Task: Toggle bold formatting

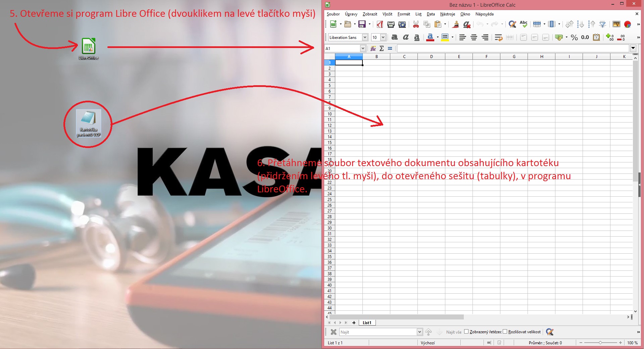Action: point(395,38)
